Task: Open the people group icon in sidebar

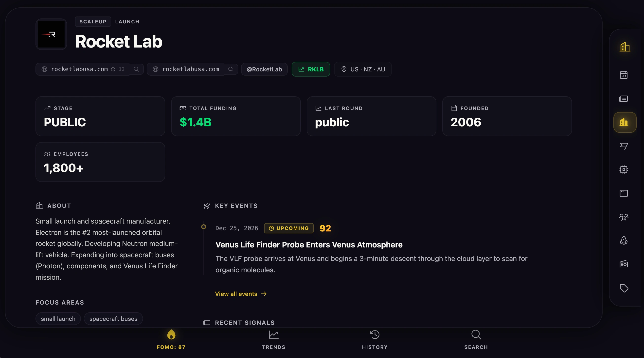Action: click(x=624, y=217)
